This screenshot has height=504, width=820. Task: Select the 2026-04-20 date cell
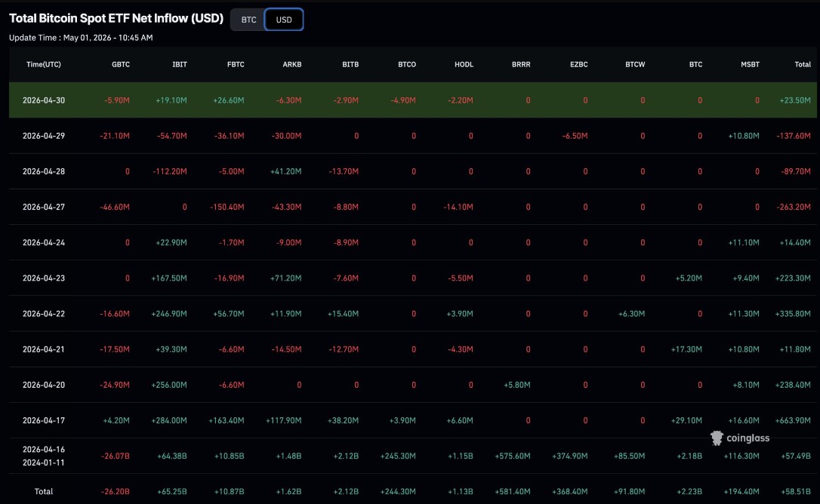coord(44,385)
